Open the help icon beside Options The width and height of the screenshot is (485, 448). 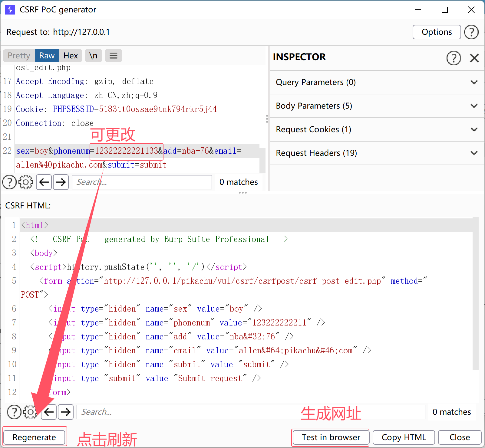471,32
